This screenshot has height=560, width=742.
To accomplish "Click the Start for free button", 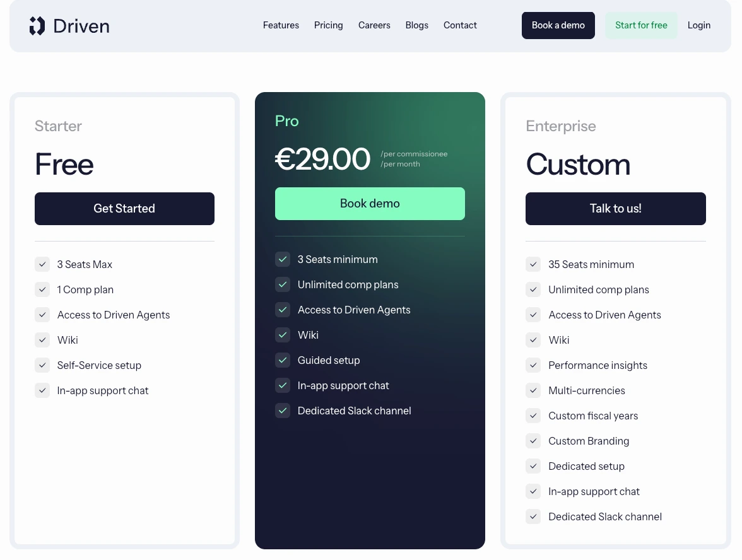I will (x=641, y=25).
